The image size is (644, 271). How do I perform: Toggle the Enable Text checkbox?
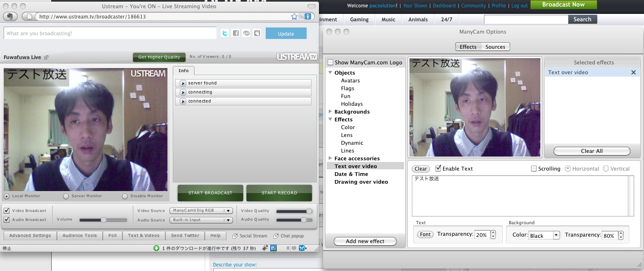tap(438, 169)
